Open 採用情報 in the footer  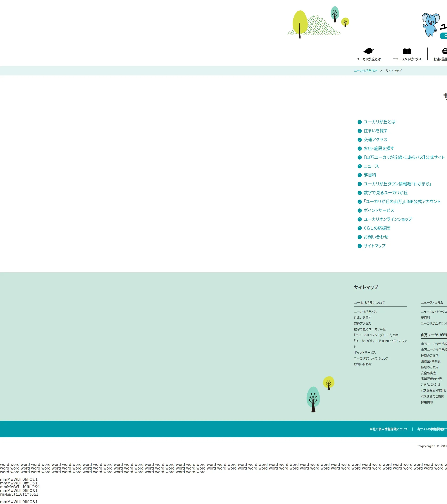427,402
